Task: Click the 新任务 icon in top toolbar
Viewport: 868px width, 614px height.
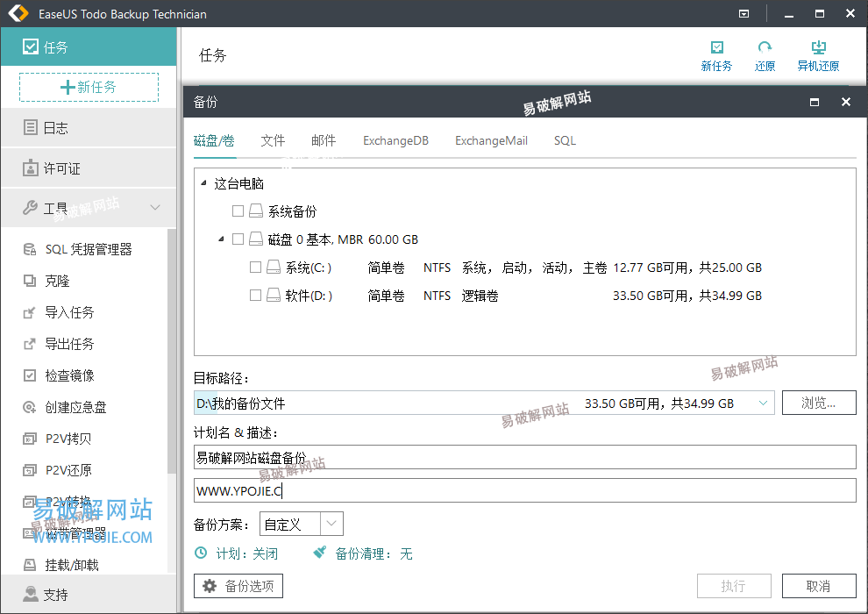Action: pyautogui.click(x=716, y=49)
